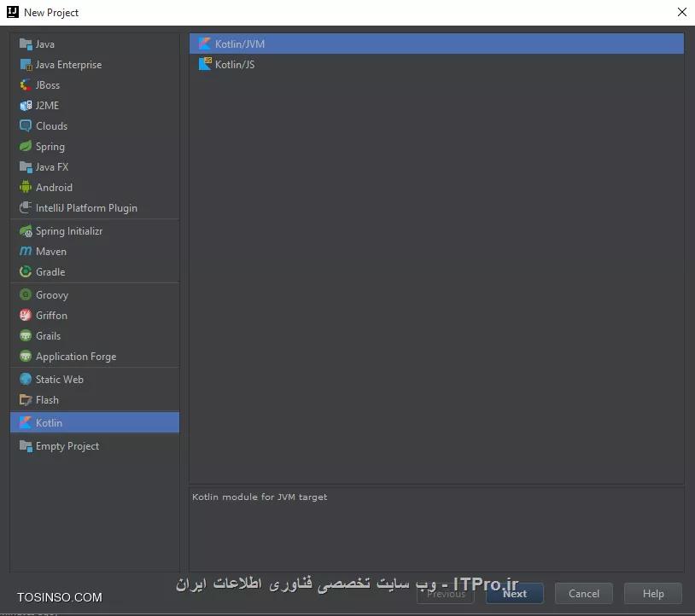This screenshot has height=616, width=695.
Task: Click the Clouds speech-bubble icon
Action: (26, 125)
